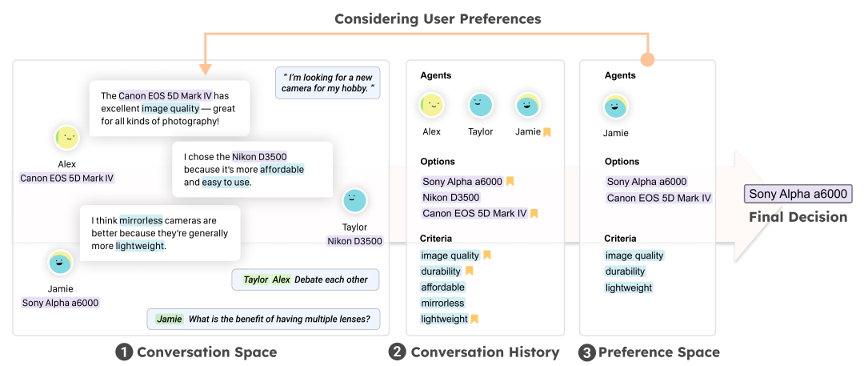The height and width of the screenshot is (366, 868).
Task: Select Jamie's avatar in the Preference Space
Action: tap(616, 107)
